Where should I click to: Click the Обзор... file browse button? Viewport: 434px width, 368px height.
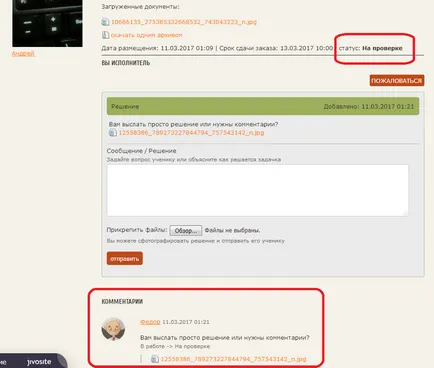pos(186,230)
